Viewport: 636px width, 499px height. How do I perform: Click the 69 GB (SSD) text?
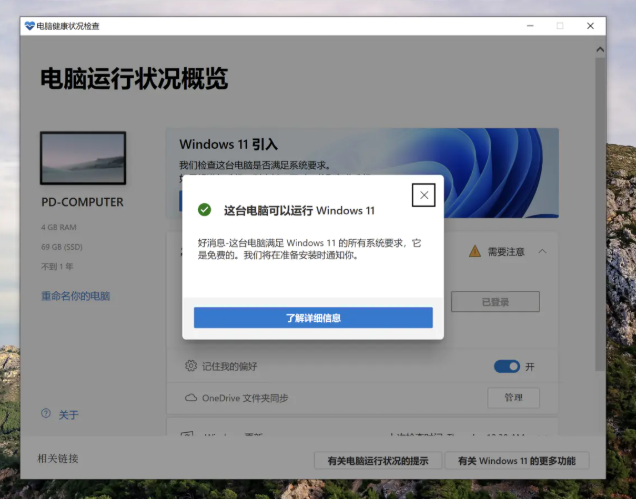pyautogui.click(x=62, y=247)
